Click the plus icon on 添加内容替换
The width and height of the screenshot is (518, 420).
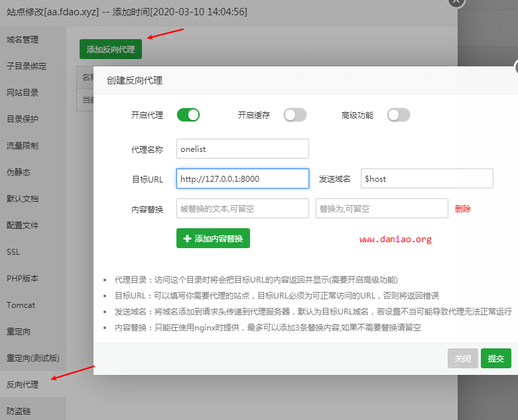coord(187,238)
